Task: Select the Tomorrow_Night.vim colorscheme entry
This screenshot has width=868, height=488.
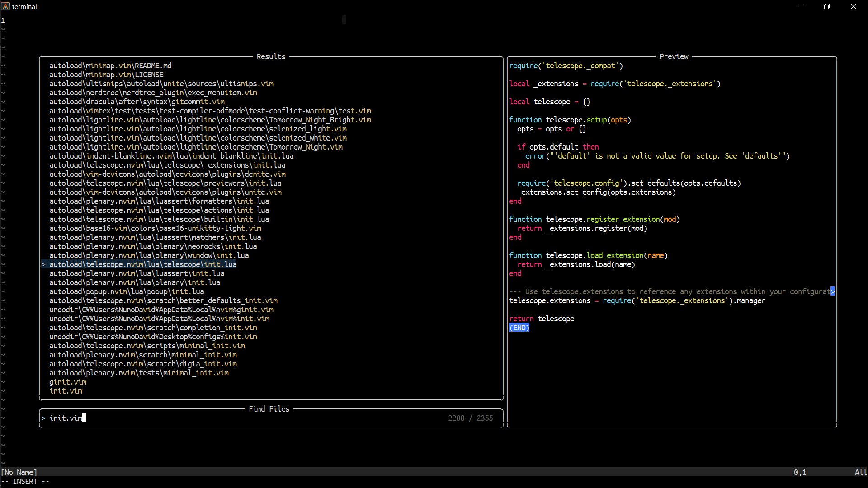Action: coord(196,147)
